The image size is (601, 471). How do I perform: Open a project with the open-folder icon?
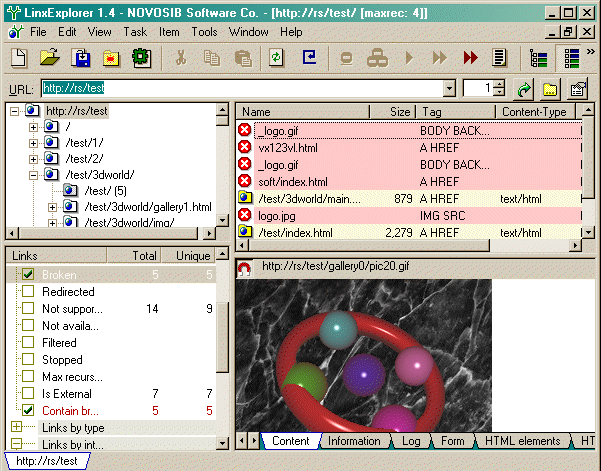pyautogui.click(x=50, y=58)
